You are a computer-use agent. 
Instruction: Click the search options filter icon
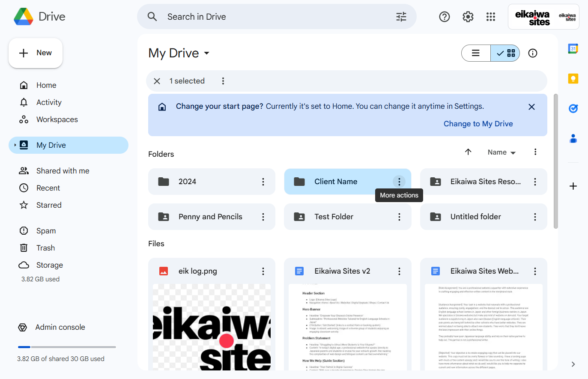pyautogui.click(x=401, y=17)
